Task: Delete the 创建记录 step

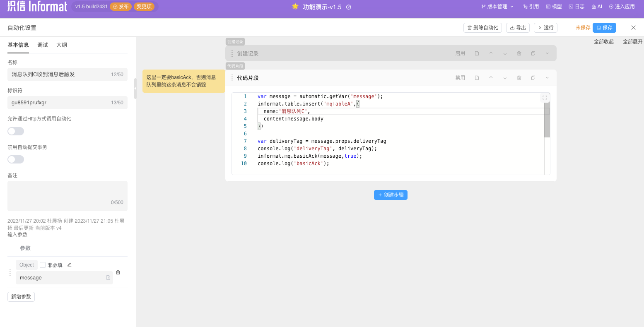Action: coord(519,53)
